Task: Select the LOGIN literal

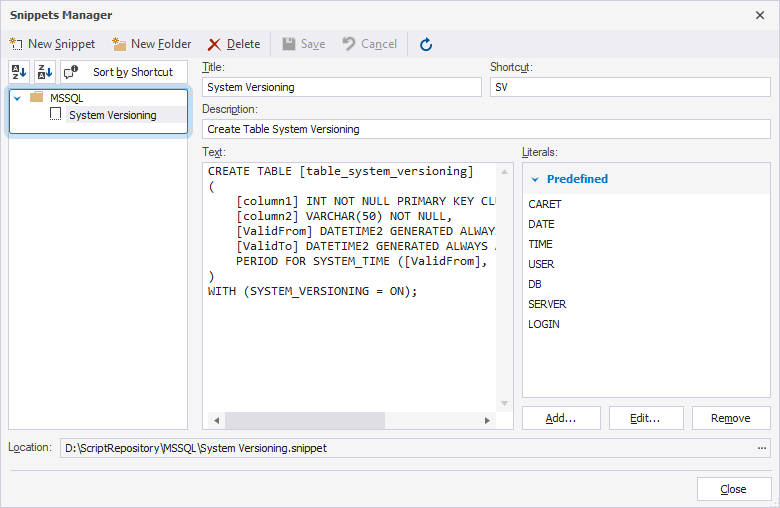Action: [x=544, y=324]
